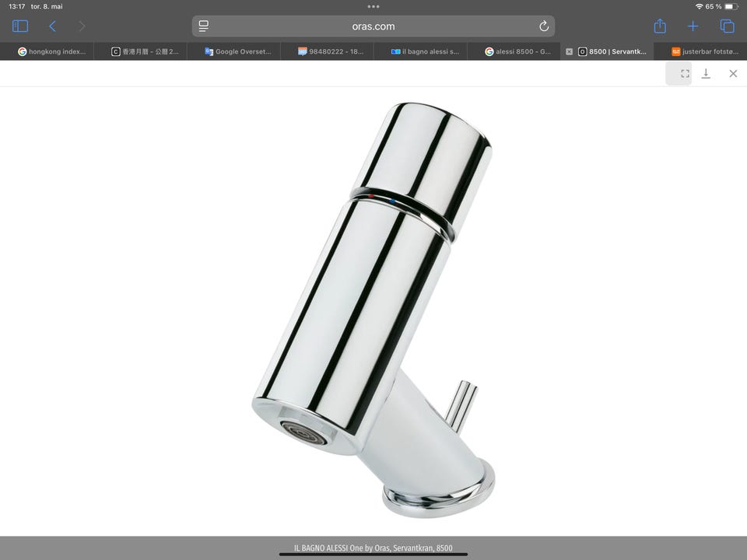Tap the Wi-Fi status icon
Screen dimensions: 747x560
699,7
